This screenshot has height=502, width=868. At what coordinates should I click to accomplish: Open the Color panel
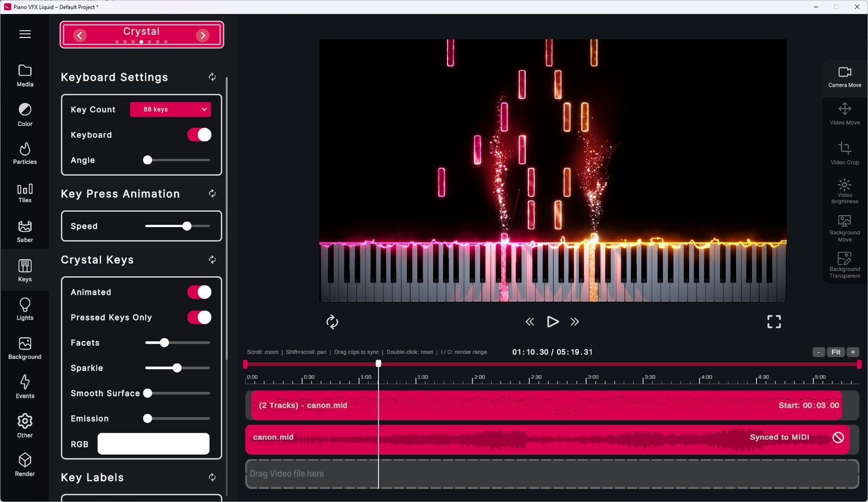25,115
